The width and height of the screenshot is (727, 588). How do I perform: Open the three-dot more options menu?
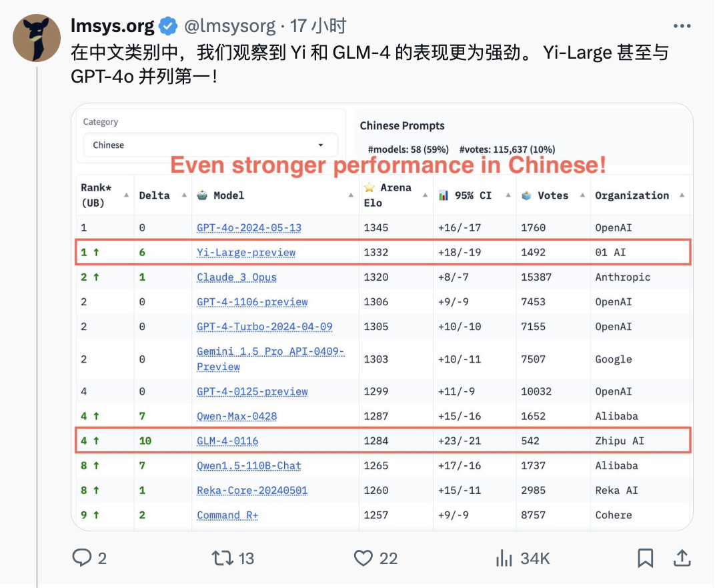click(x=682, y=26)
